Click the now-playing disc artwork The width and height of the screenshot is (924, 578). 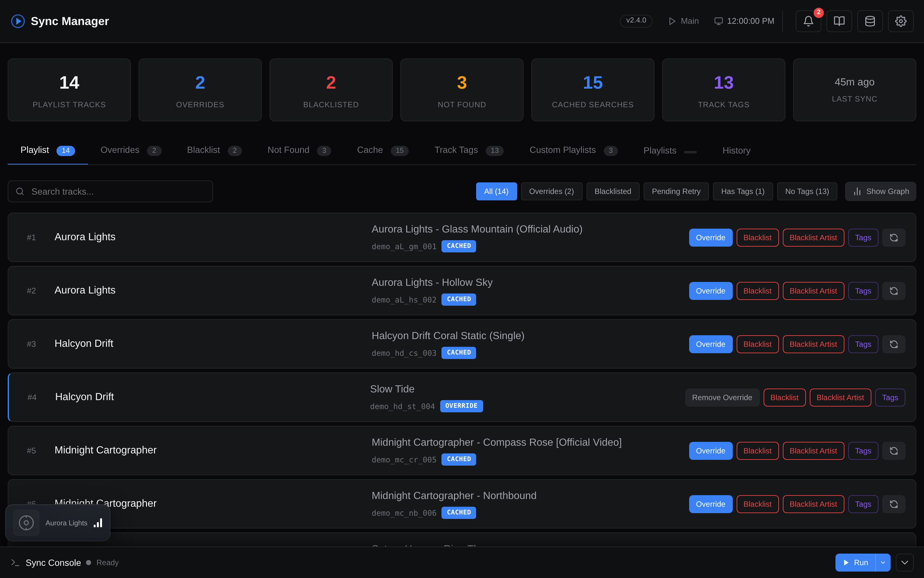click(x=26, y=522)
